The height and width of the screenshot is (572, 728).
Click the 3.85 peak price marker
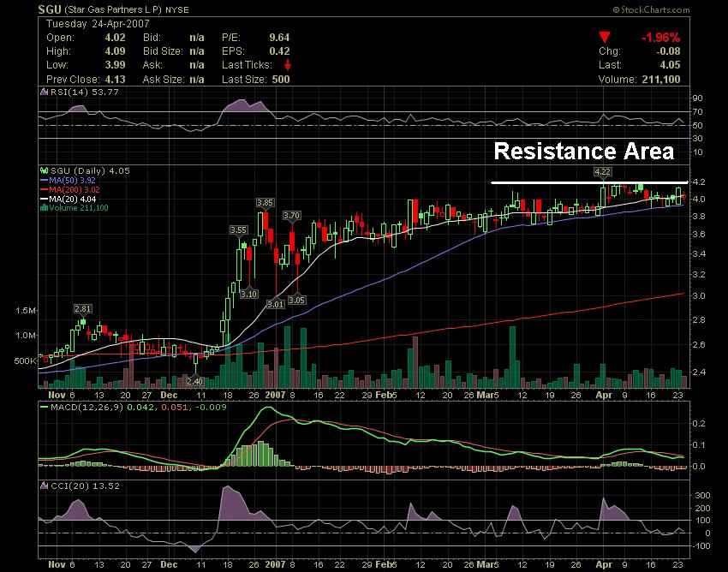pyautogui.click(x=266, y=202)
